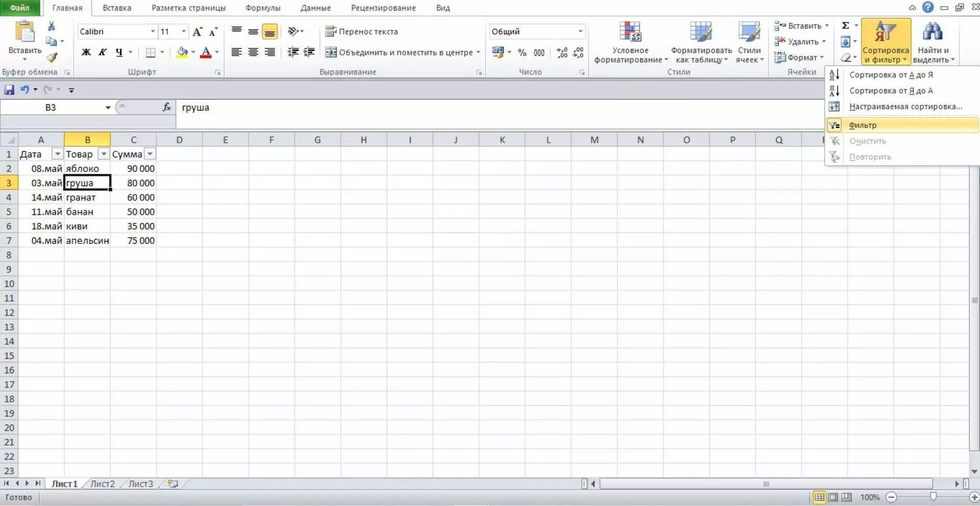Click Объединить и поместить в центре button

pyautogui.click(x=402, y=53)
